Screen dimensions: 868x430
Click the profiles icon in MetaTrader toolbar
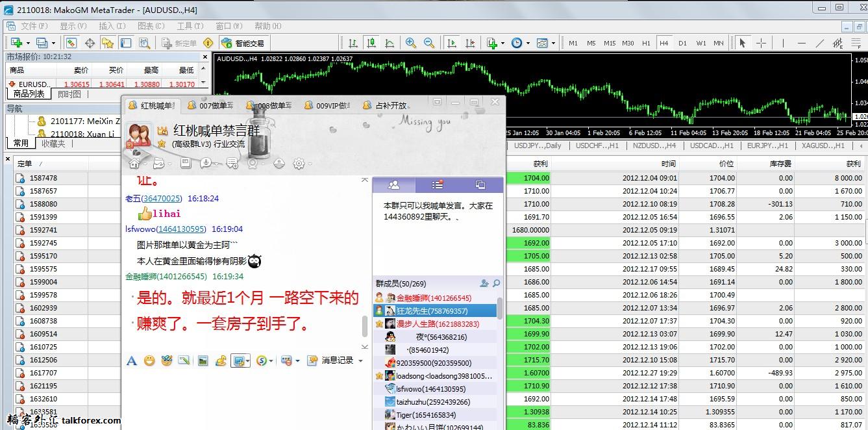click(42, 43)
